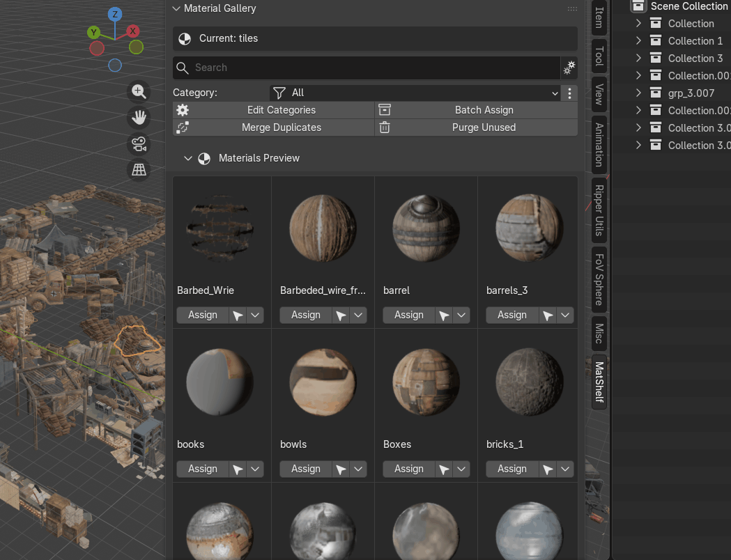Select the barrels_3 material thumbnail
Screen dimensions: 731x560
click(529, 228)
